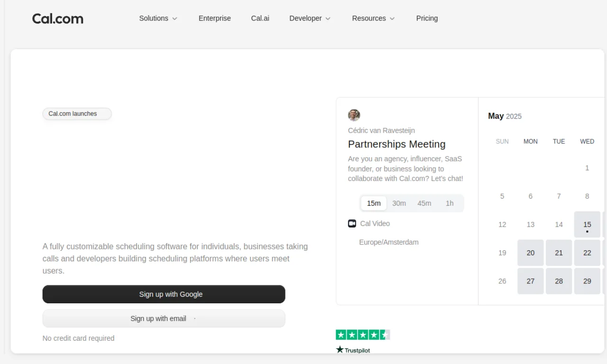
Task: Choose May 21 on the calendar
Action: click(559, 253)
